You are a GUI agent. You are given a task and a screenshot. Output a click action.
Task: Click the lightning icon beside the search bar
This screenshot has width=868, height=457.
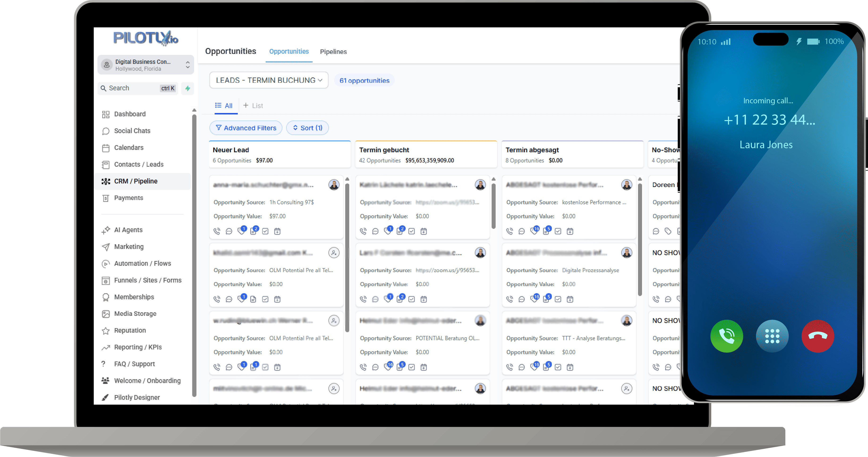[x=188, y=88]
